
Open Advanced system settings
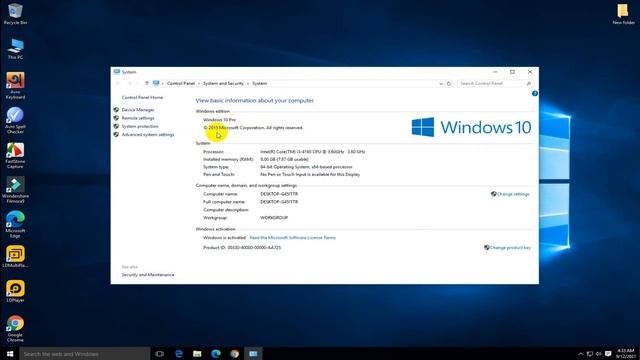click(147, 134)
